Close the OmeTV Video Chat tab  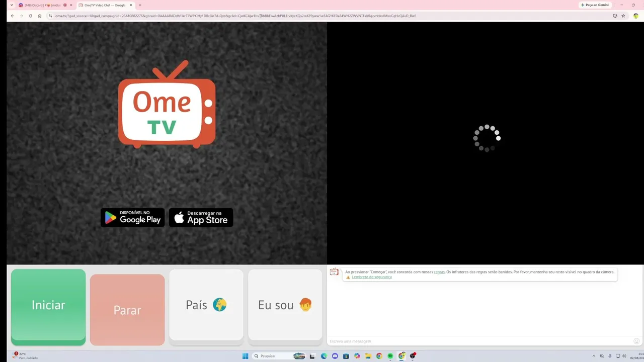pos(131,5)
